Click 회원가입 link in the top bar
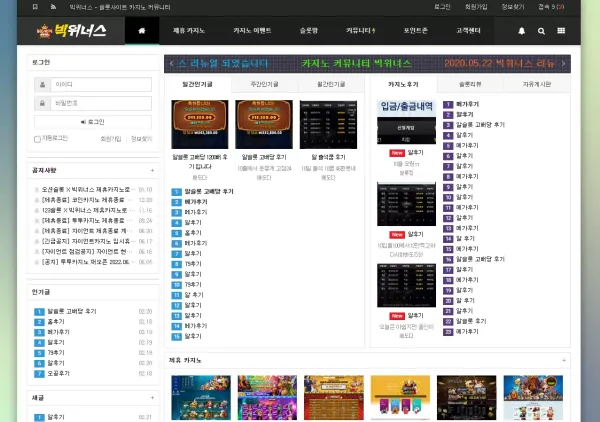This screenshot has width=600, height=422. pyautogui.click(x=476, y=7)
